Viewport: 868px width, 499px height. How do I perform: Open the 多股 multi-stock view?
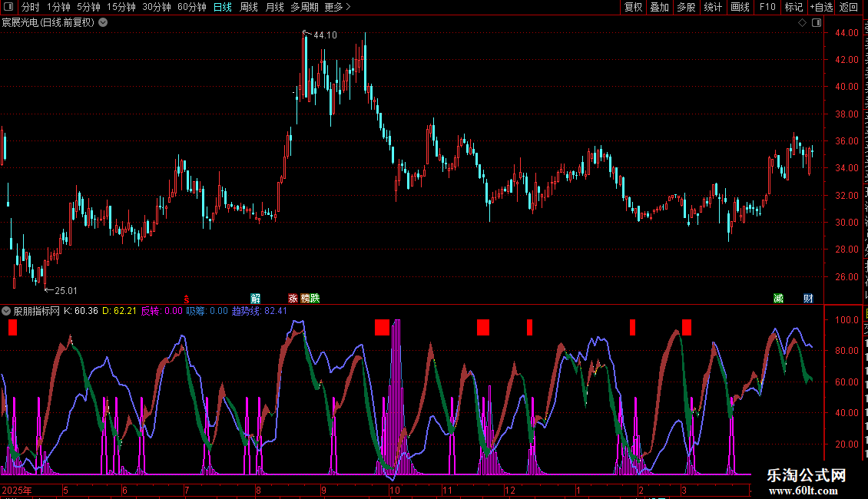pyautogui.click(x=687, y=7)
